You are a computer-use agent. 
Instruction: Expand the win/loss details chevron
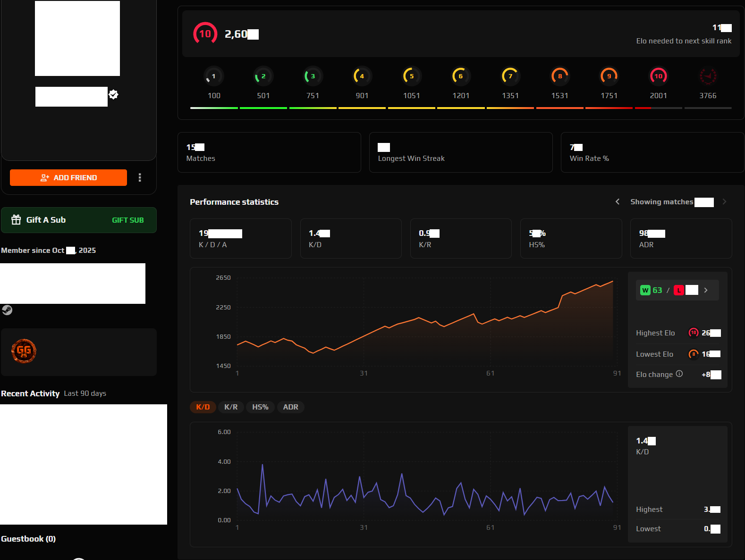(x=706, y=290)
